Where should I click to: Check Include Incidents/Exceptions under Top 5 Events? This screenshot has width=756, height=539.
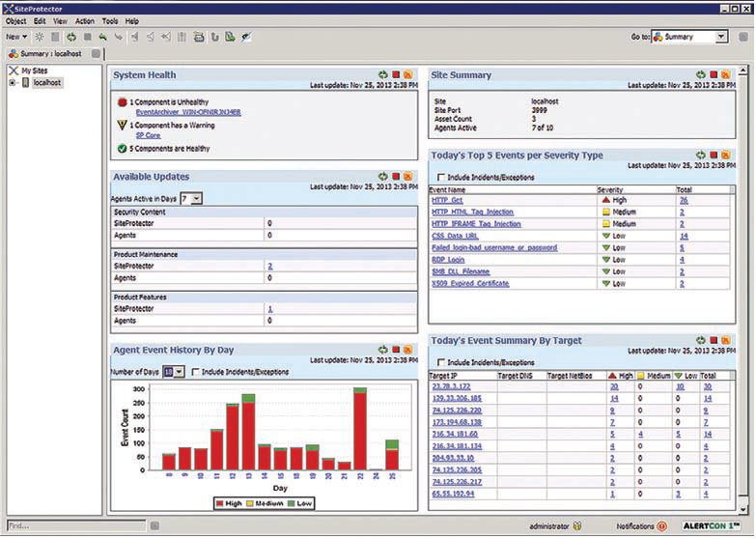[x=440, y=177]
